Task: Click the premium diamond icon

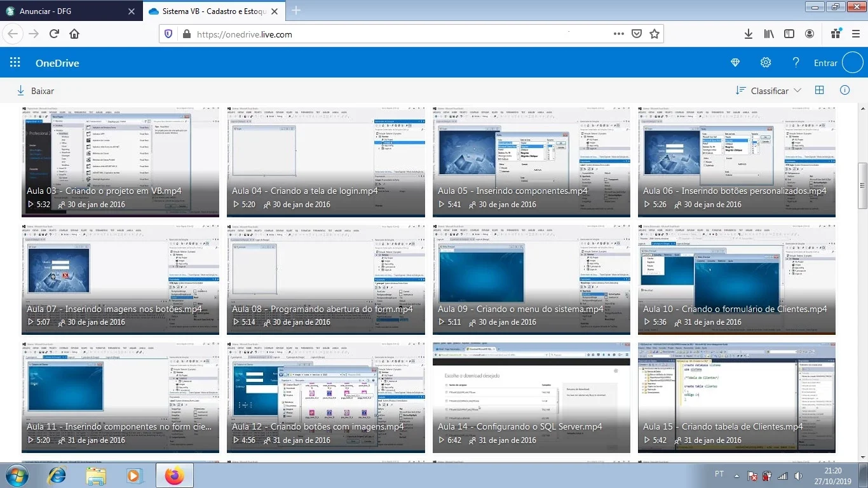Action: coord(736,63)
